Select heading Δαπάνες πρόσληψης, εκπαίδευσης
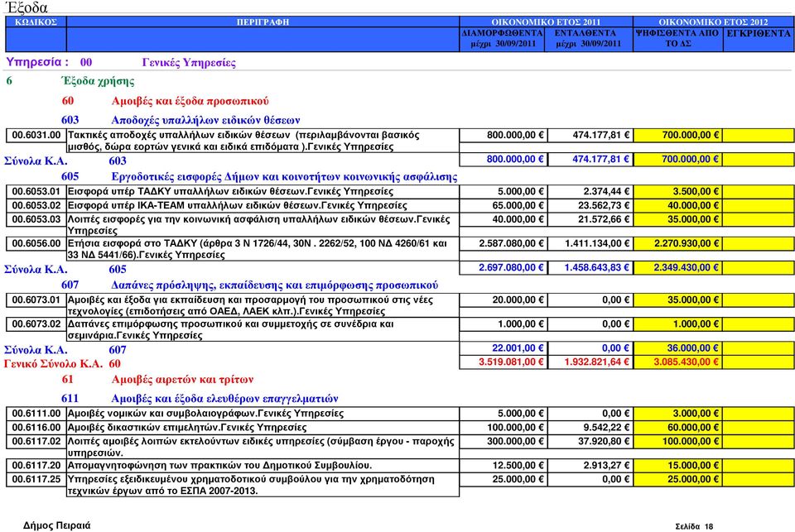The width and height of the screenshot is (795, 532). click(274, 285)
